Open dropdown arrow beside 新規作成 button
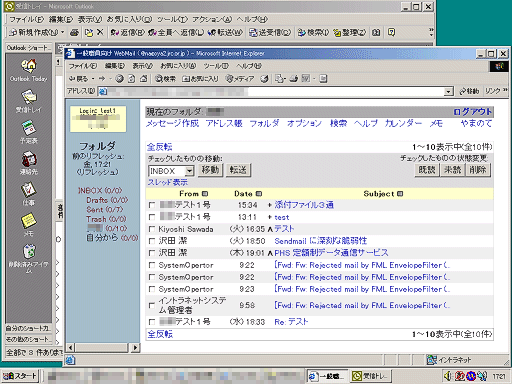 [x=62, y=32]
